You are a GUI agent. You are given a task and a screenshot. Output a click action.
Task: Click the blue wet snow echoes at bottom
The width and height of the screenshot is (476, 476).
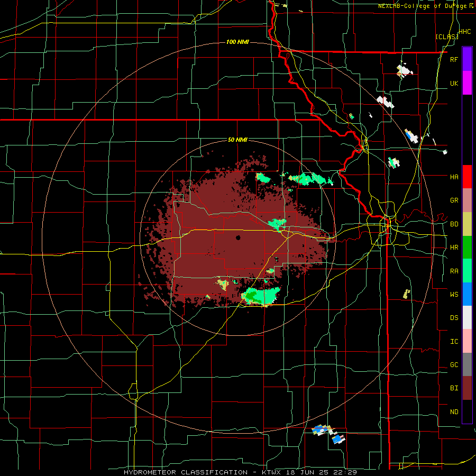328,433
